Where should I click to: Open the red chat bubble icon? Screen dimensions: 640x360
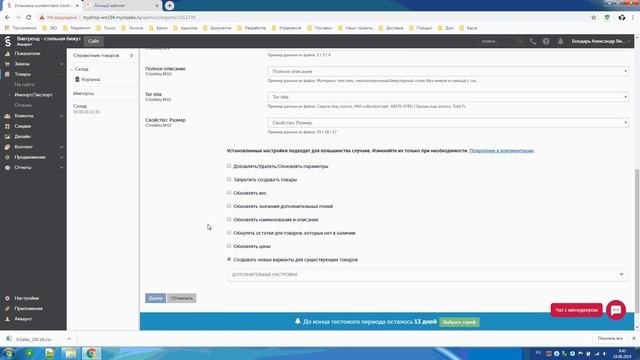616,310
